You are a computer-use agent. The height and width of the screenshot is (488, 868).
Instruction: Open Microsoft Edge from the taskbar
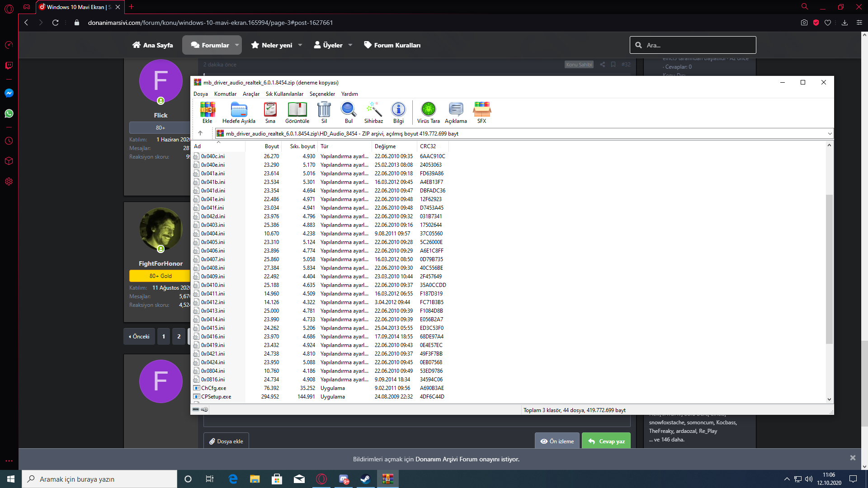coord(233,479)
